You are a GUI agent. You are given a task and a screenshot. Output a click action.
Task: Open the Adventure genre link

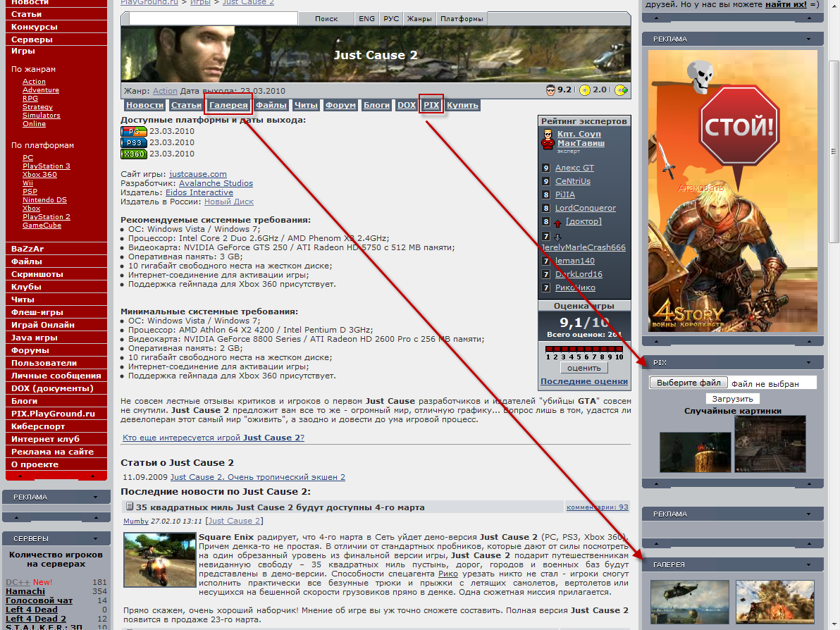41,90
